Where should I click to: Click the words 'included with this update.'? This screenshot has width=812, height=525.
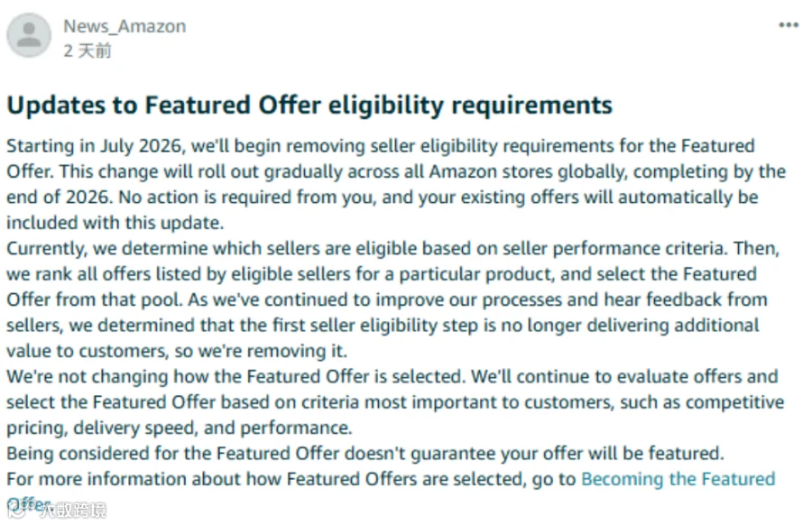pos(115,223)
